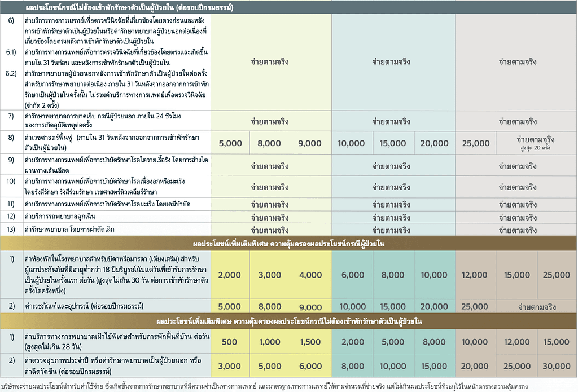The width and height of the screenshot is (578, 392).
Task: Click the grey top section header
Action: tap(288, 7)
